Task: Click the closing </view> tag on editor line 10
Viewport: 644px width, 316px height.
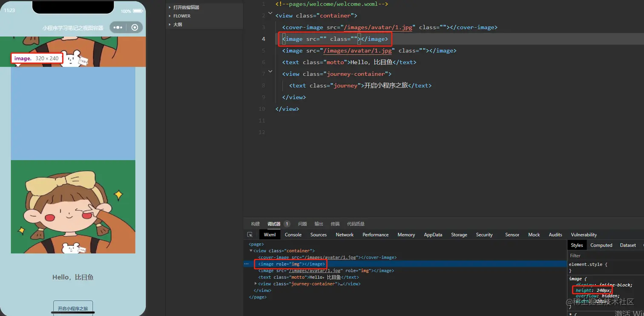Action: pos(287,109)
